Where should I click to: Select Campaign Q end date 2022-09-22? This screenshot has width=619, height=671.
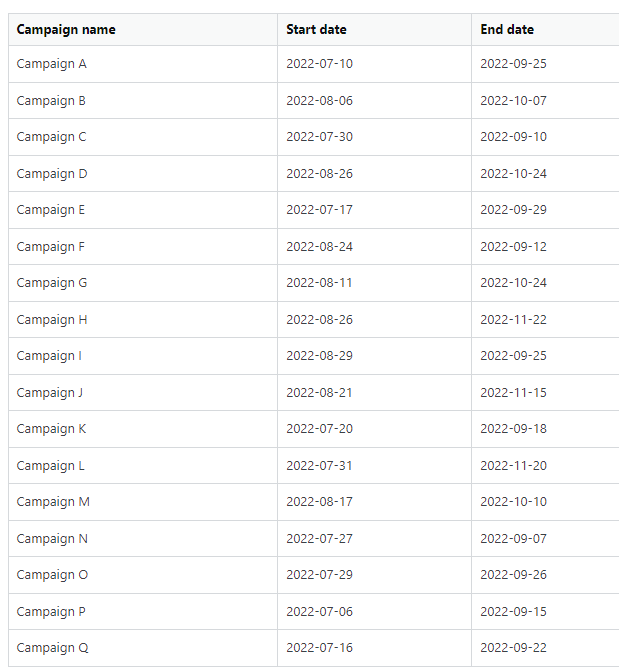pyautogui.click(x=513, y=648)
